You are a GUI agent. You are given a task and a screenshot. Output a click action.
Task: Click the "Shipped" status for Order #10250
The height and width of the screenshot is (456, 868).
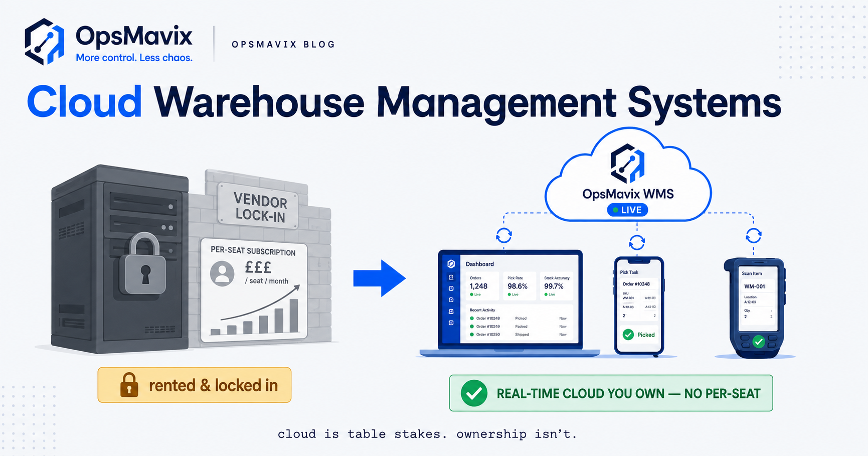click(x=522, y=335)
